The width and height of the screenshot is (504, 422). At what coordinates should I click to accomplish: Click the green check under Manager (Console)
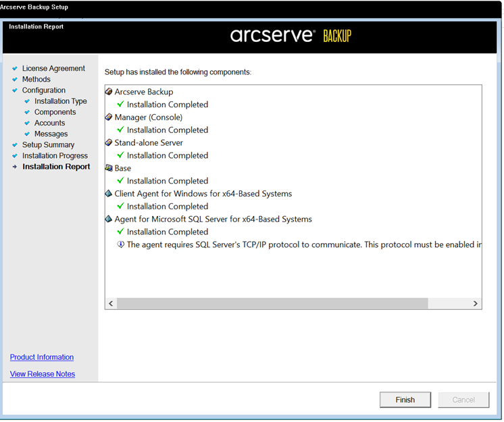click(120, 130)
